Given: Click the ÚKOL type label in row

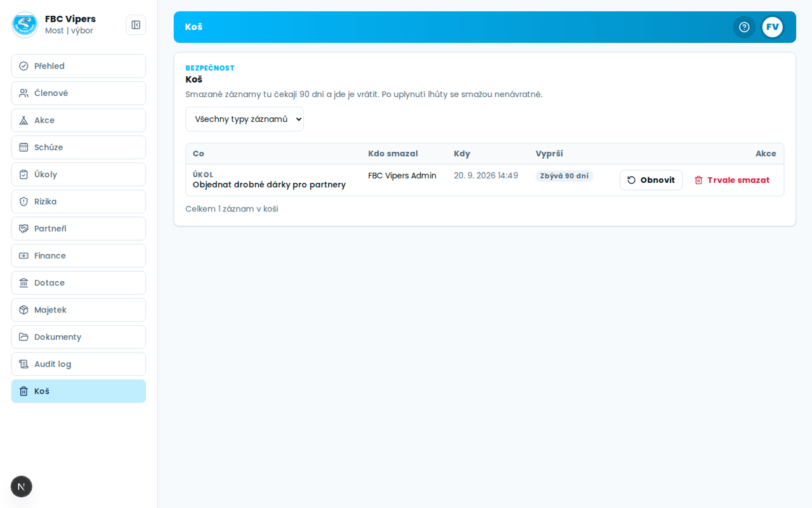Looking at the screenshot, I should pyautogui.click(x=203, y=175).
